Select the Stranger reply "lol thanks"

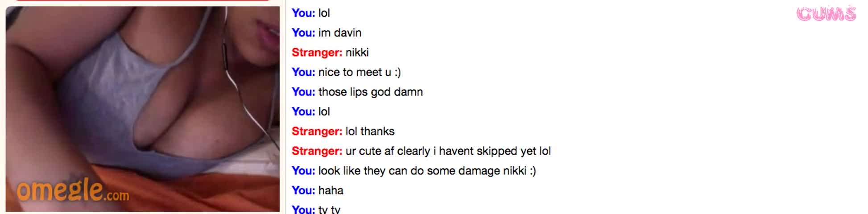pos(343,131)
